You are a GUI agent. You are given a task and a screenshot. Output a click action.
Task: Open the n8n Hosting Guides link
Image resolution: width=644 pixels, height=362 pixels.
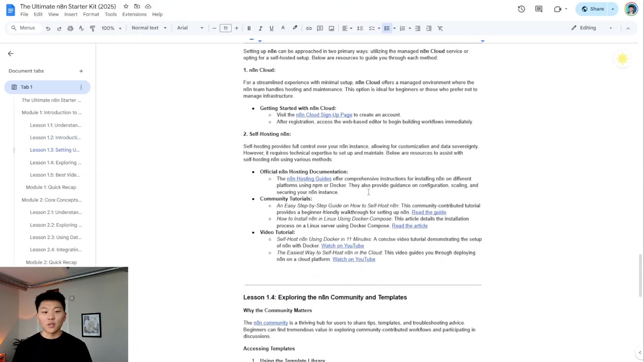click(309, 179)
